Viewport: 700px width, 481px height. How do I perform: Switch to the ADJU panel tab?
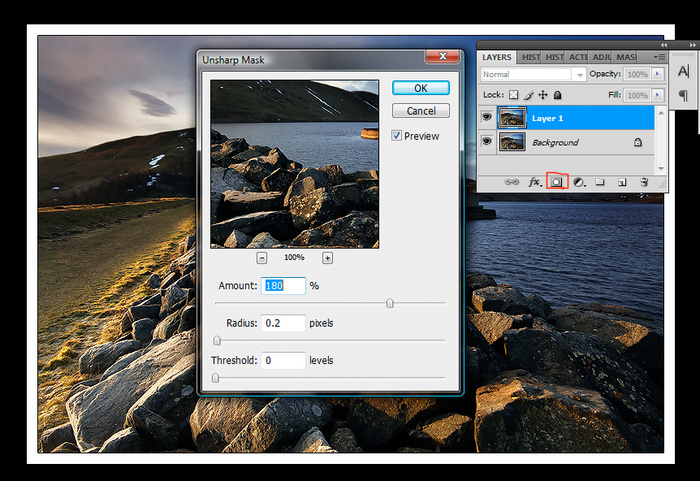pos(603,57)
